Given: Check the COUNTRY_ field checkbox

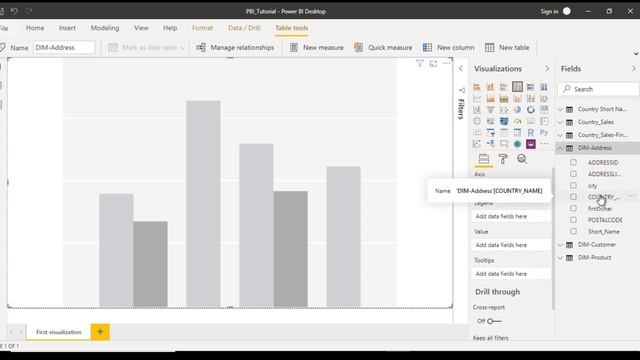Looking at the screenshot, I should point(573,197).
